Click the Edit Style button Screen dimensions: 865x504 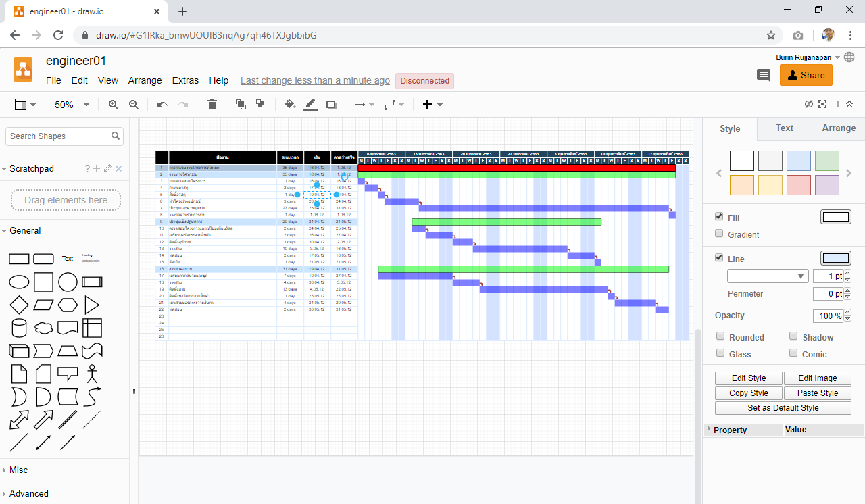749,378
